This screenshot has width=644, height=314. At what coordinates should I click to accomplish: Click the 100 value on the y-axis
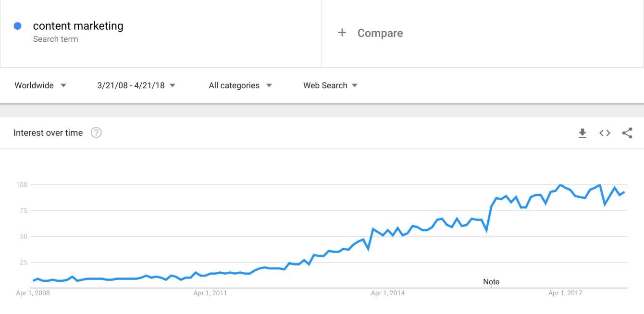click(21, 185)
